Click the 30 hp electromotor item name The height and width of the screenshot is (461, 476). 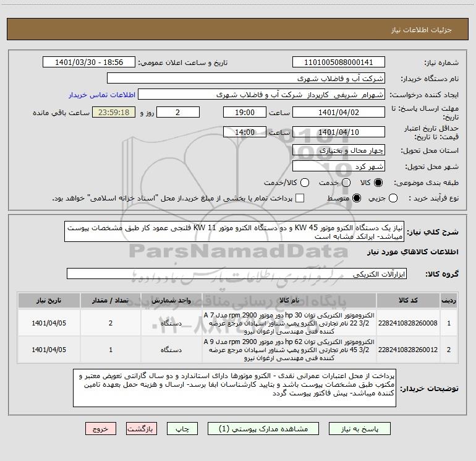tap(289, 323)
